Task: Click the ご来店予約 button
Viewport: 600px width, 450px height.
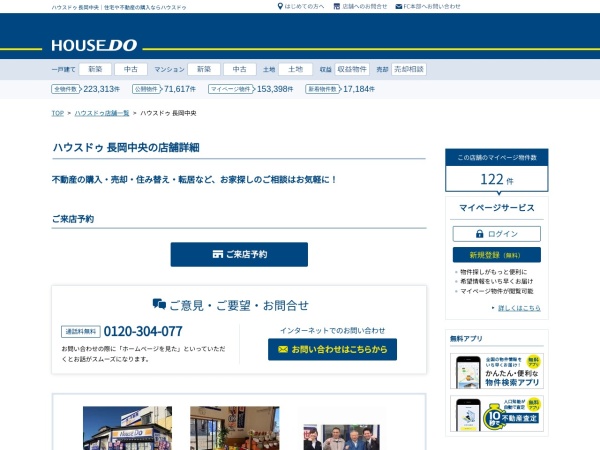Action: pos(239,254)
